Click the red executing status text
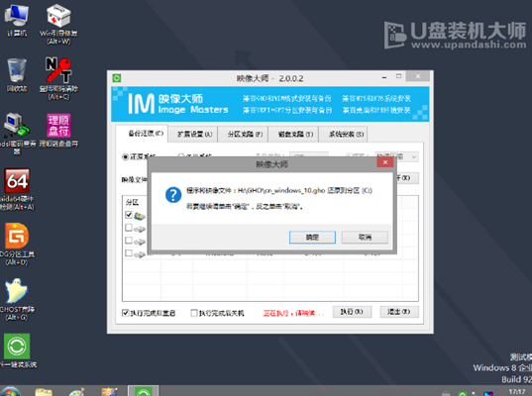 click(x=293, y=313)
